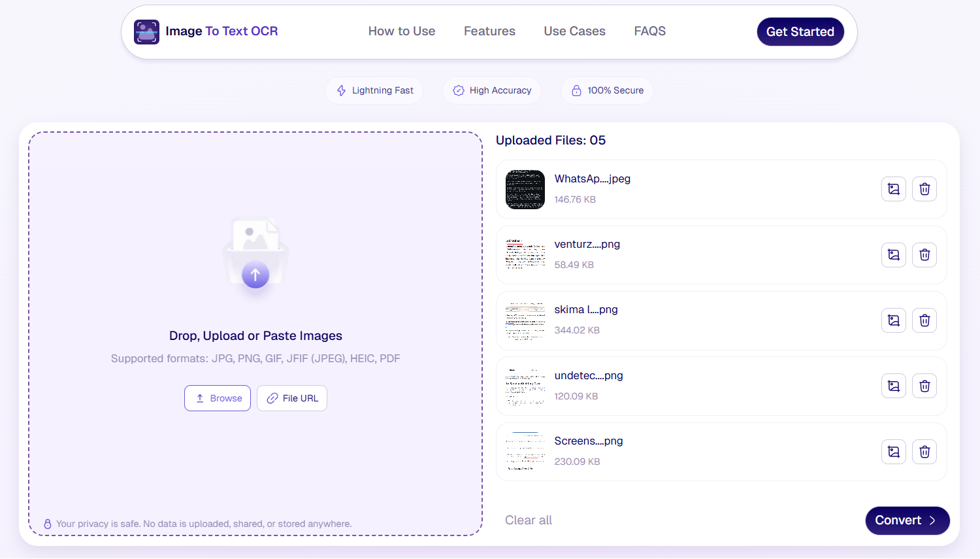Click the Drop, Upload or Paste Images text
The height and width of the screenshot is (559, 980).
(x=255, y=336)
